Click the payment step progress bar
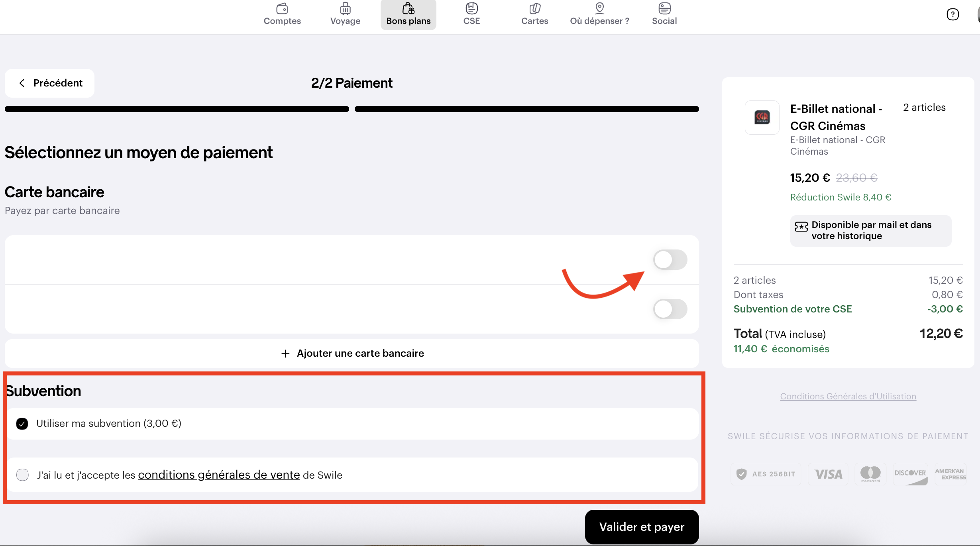Viewport: 980px width, 546px height. 526,109
